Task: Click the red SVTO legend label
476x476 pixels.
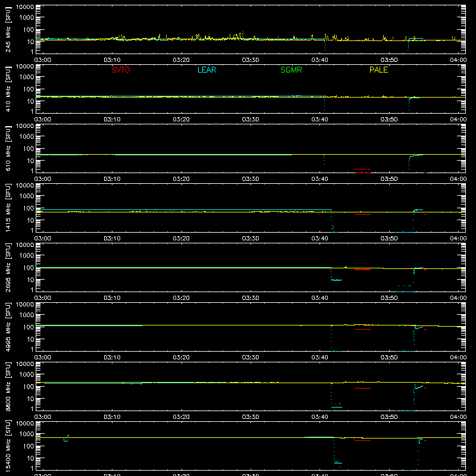Action: [121, 70]
